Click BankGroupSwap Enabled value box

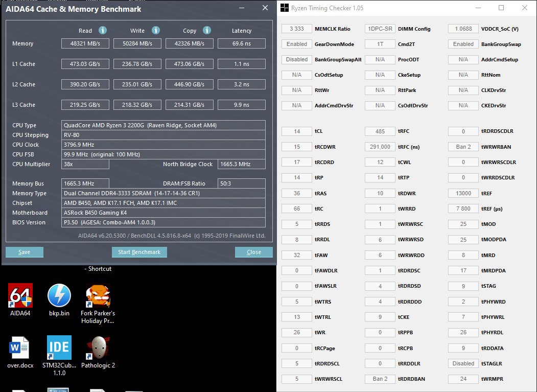coord(463,44)
